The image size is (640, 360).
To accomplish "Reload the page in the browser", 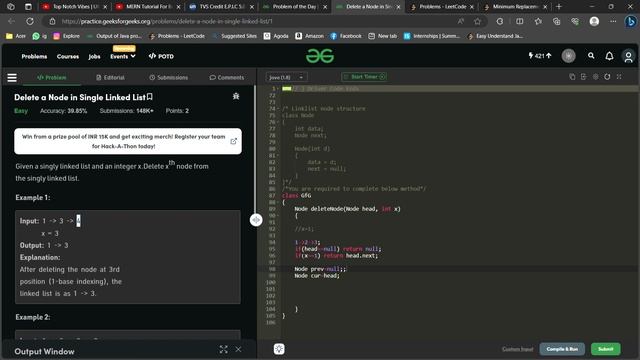I will click(x=30, y=21).
